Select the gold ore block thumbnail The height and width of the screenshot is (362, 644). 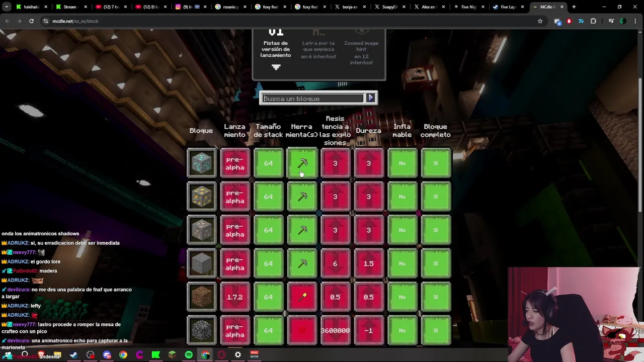click(x=202, y=197)
